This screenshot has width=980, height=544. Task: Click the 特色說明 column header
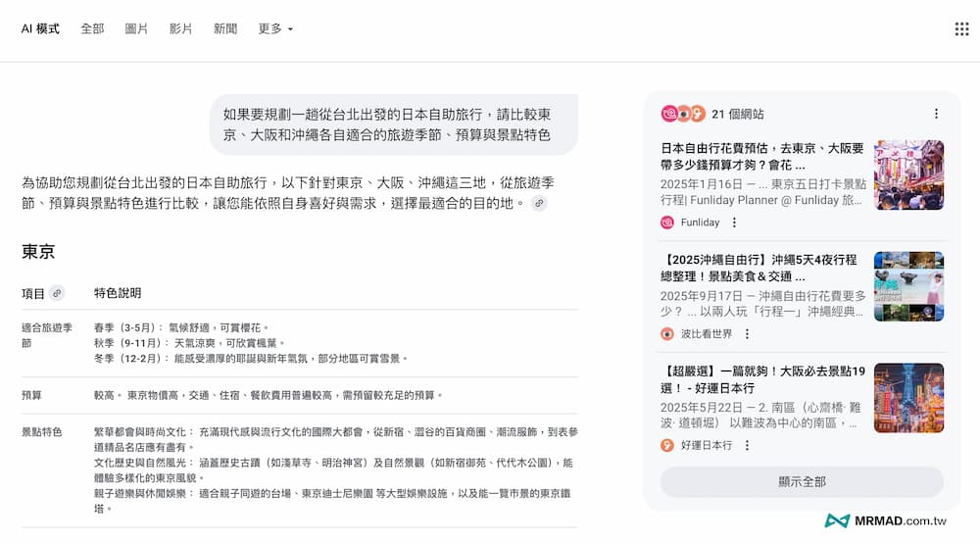[118, 293]
